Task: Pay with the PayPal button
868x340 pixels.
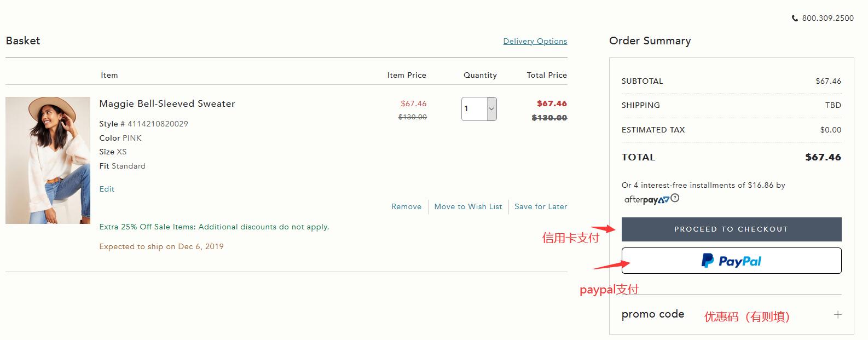Action: [x=731, y=261]
